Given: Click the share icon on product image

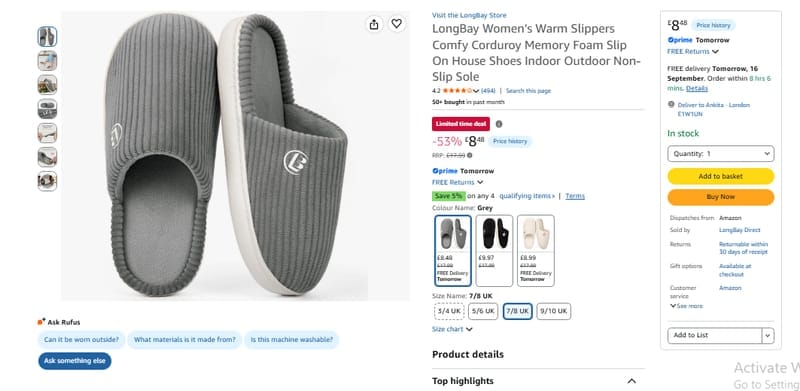Looking at the screenshot, I should pyautogui.click(x=374, y=24).
